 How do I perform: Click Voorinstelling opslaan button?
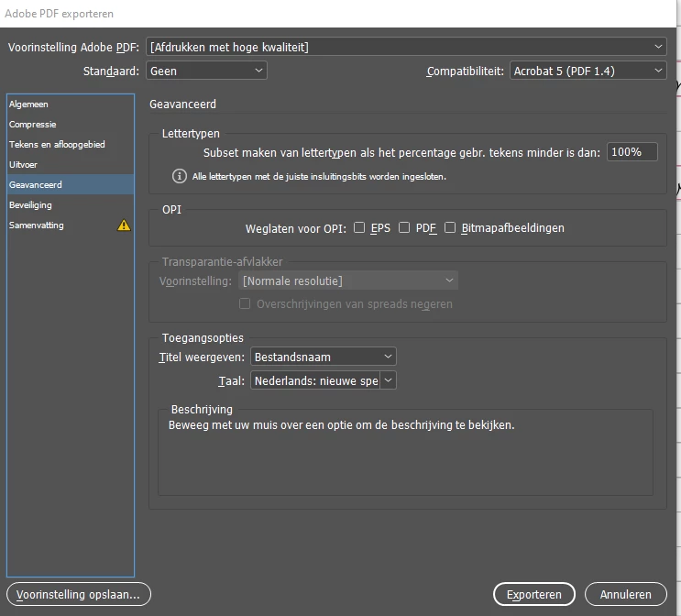pos(79,594)
